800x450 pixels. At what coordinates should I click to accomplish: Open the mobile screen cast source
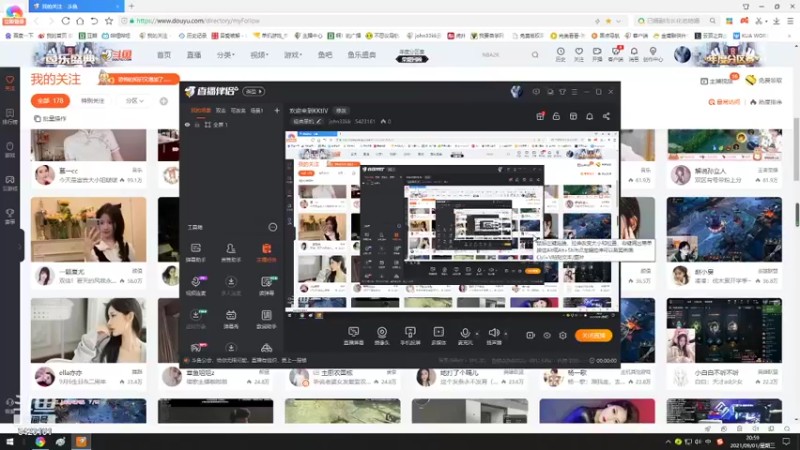pos(410,336)
